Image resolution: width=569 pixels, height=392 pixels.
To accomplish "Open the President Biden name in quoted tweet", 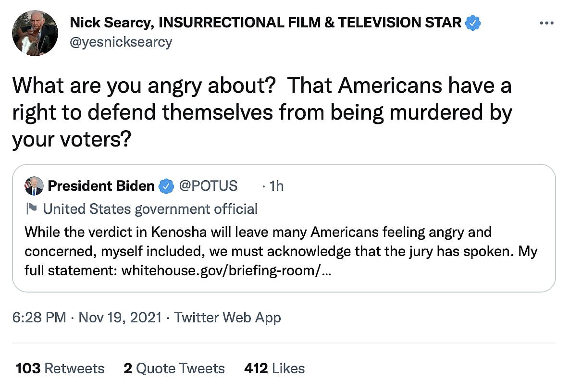I will click(x=101, y=186).
